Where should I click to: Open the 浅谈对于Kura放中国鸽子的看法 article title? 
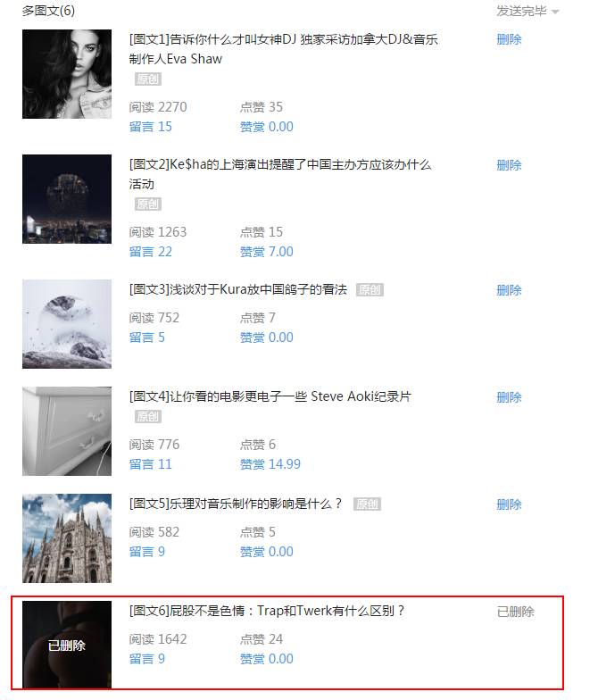coord(238,289)
